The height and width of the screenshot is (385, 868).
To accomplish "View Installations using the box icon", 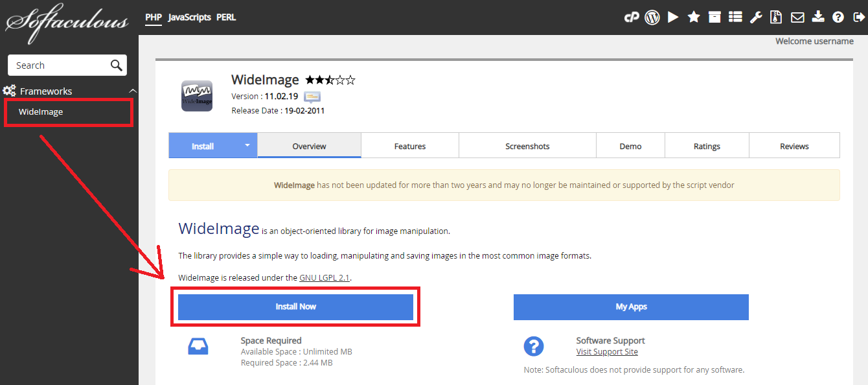I will pyautogui.click(x=714, y=17).
